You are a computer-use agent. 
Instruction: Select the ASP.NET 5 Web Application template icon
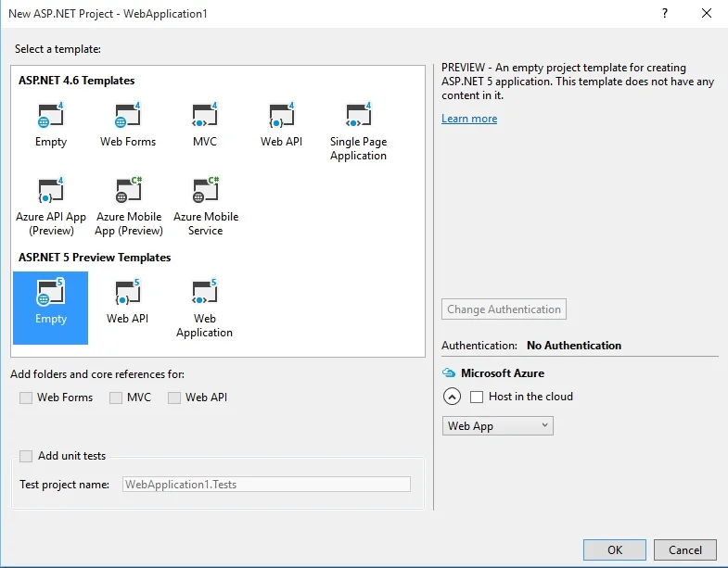click(x=205, y=293)
